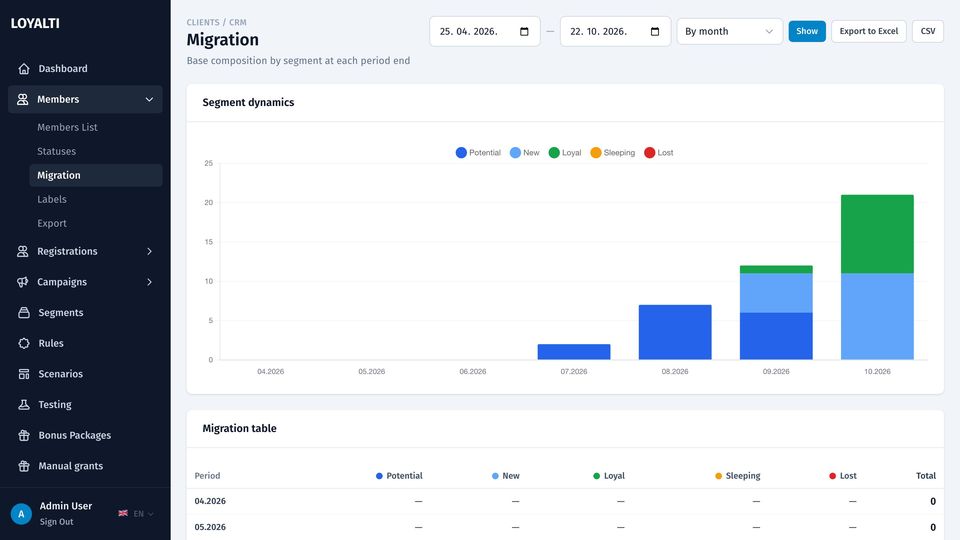Click the CLIENTS breadcrumb link
This screenshot has height=540, width=960.
pyautogui.click(x=203, y=22)
